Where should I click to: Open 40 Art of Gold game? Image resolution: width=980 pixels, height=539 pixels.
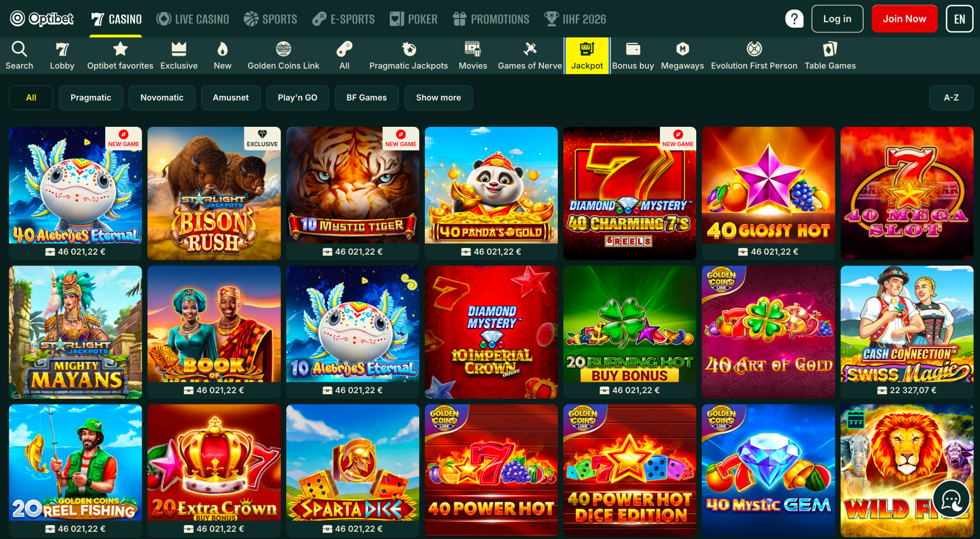[768, 332]
